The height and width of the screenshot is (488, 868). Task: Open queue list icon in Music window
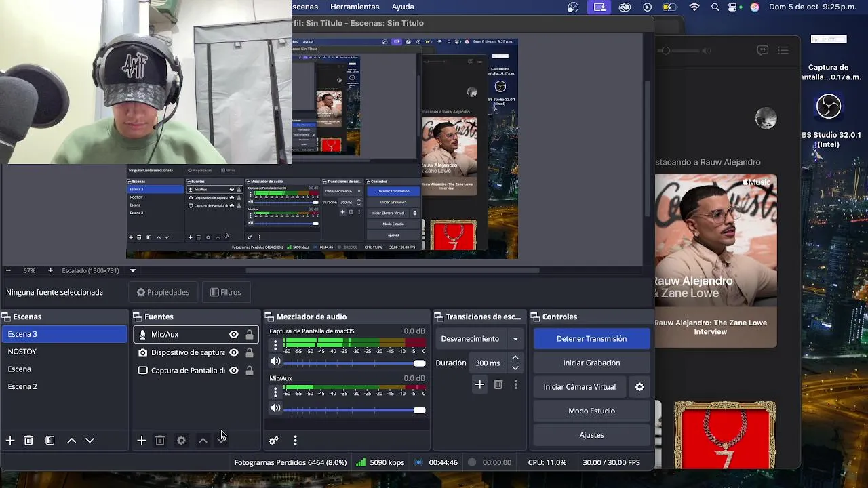[783, 50]
